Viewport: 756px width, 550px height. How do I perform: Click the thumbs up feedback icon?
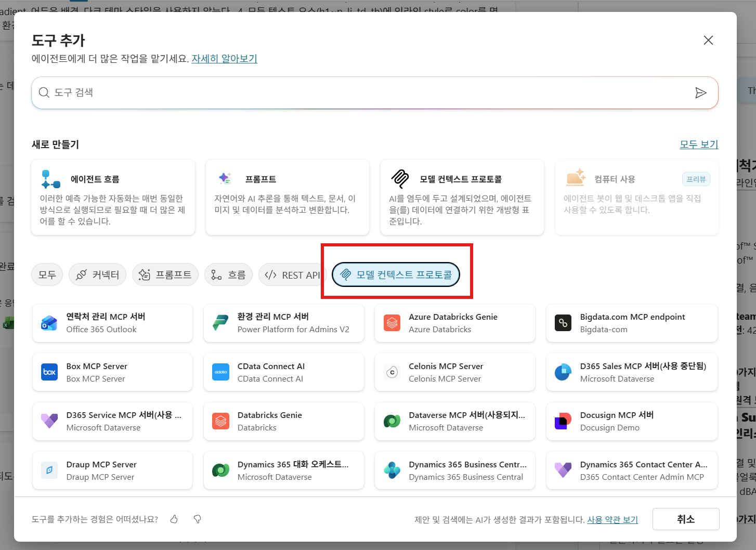tap(174, 519)
